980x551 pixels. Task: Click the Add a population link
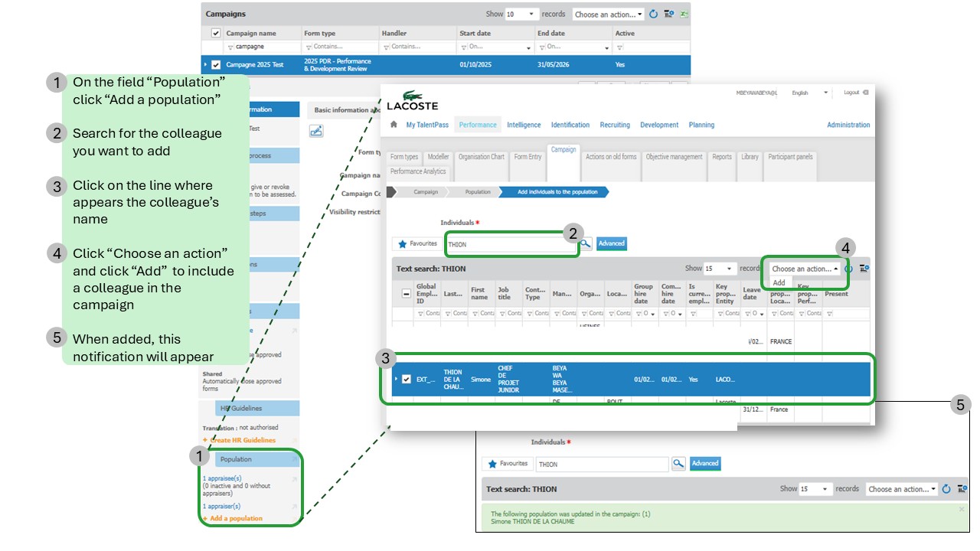[x=236, y=518]
